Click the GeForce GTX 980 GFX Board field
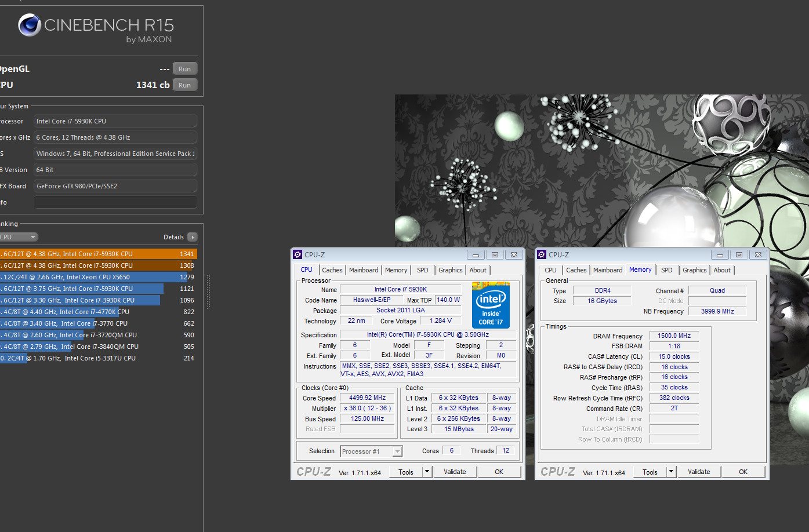 pyautogui.click(x=115, y=186)
